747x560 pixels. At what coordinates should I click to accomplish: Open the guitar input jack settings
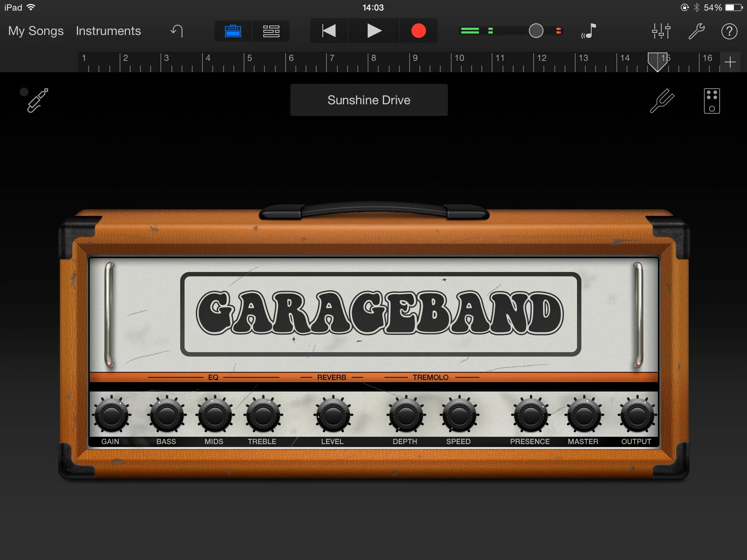pos(37,100)
